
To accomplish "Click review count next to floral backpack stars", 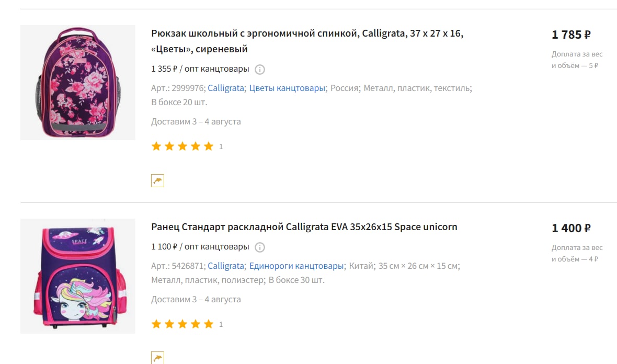I will pyautogui.click(x=221, y=147).
